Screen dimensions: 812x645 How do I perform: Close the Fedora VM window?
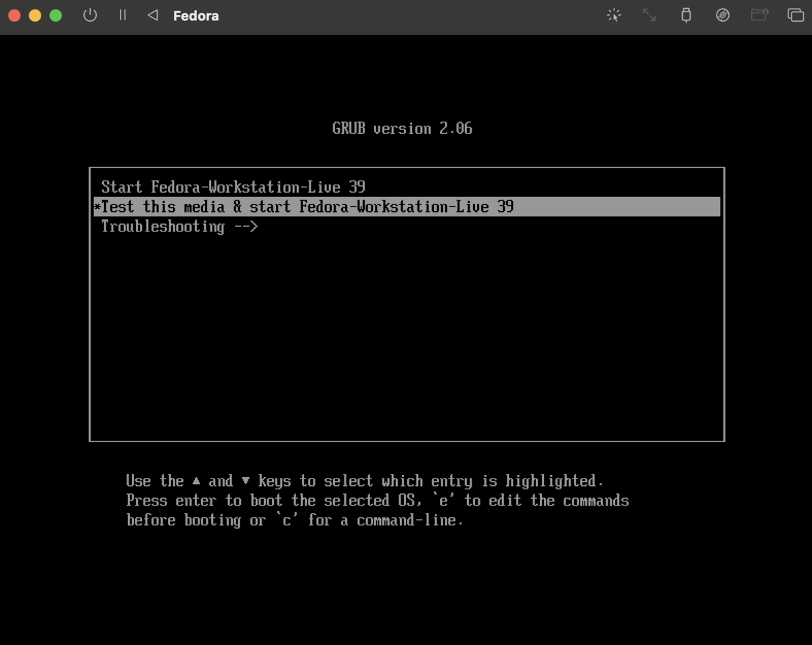click(14, 15)
